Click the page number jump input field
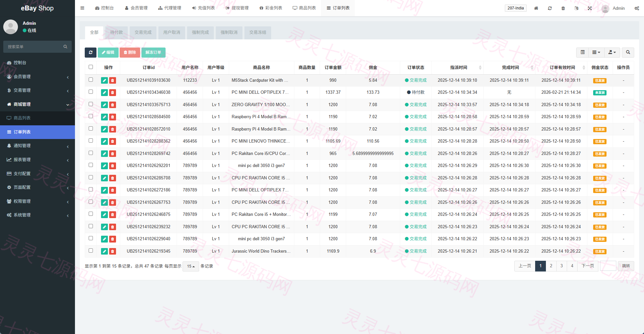 click(x=608, y=266)
